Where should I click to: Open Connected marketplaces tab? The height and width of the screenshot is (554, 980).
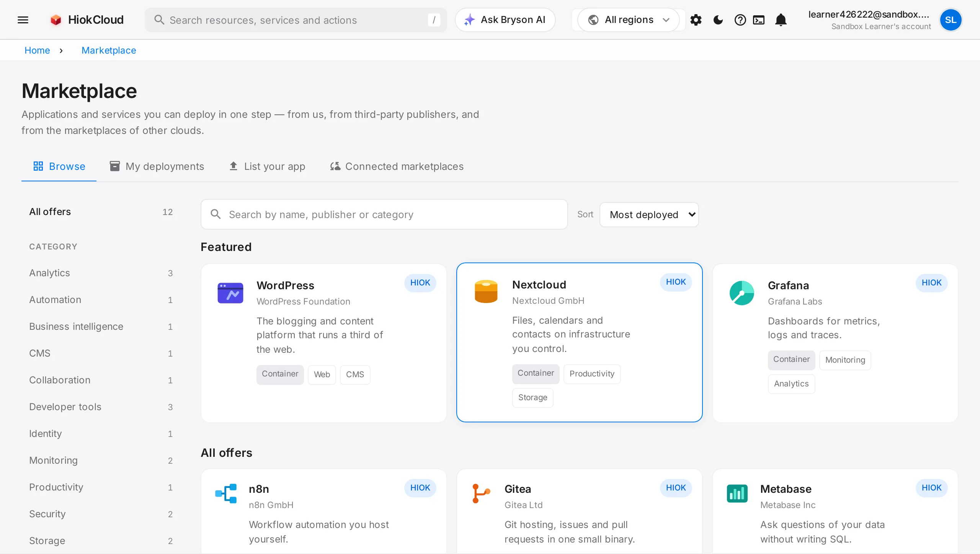397,166
